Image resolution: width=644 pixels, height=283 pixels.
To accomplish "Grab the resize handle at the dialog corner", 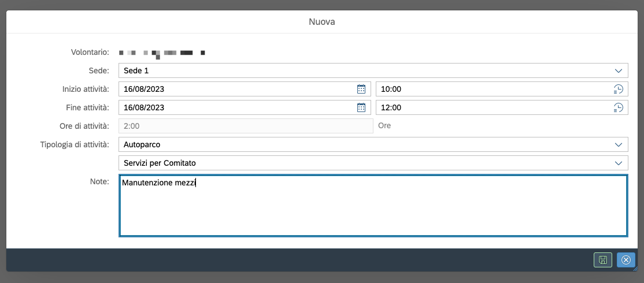I will pos(635,269).
